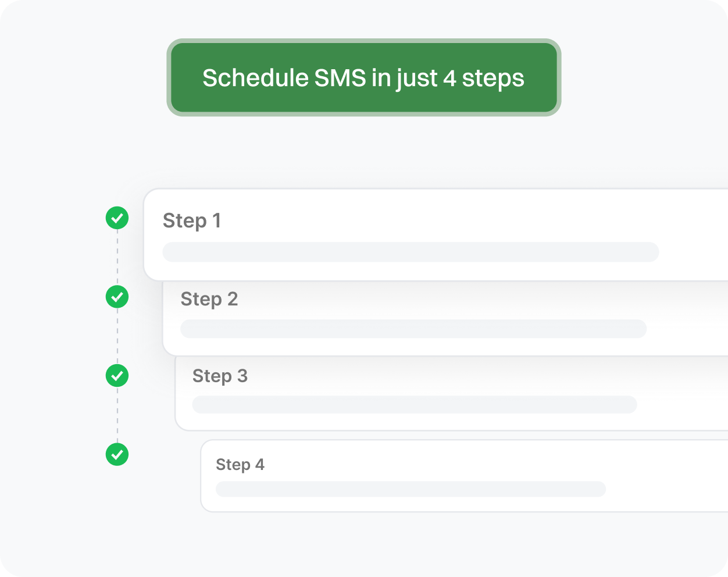Click the Step 4 heading label
The image size is (728, 577).
tap(240, 465)
